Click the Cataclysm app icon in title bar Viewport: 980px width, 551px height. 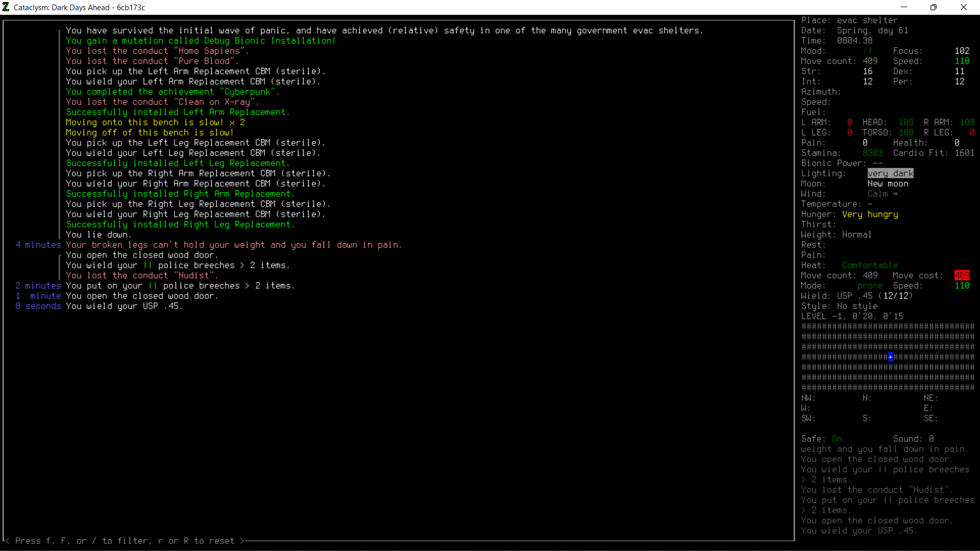point(6,7)
